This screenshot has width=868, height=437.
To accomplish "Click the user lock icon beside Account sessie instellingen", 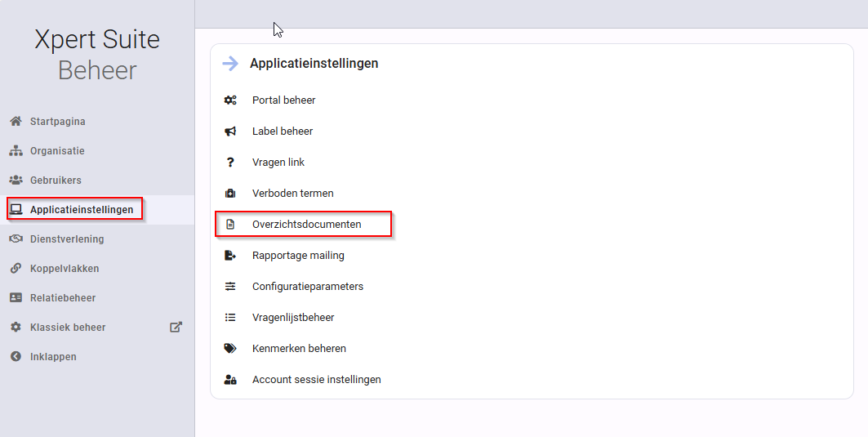I will click(x=230, y=379).
